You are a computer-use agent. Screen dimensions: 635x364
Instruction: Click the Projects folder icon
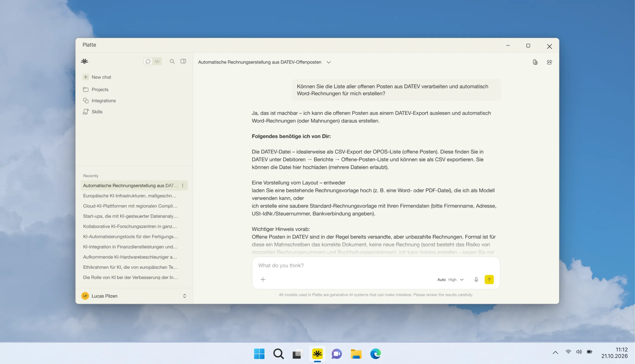[86, 90]
